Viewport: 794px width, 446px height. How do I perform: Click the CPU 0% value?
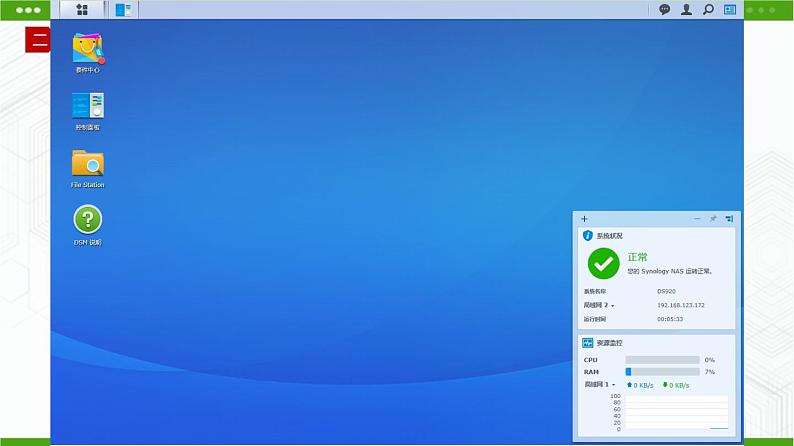point(709,360)
